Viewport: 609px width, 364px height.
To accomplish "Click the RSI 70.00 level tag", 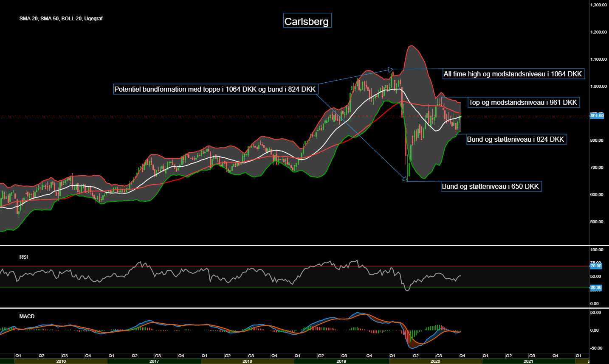I will tap(596, 266).
